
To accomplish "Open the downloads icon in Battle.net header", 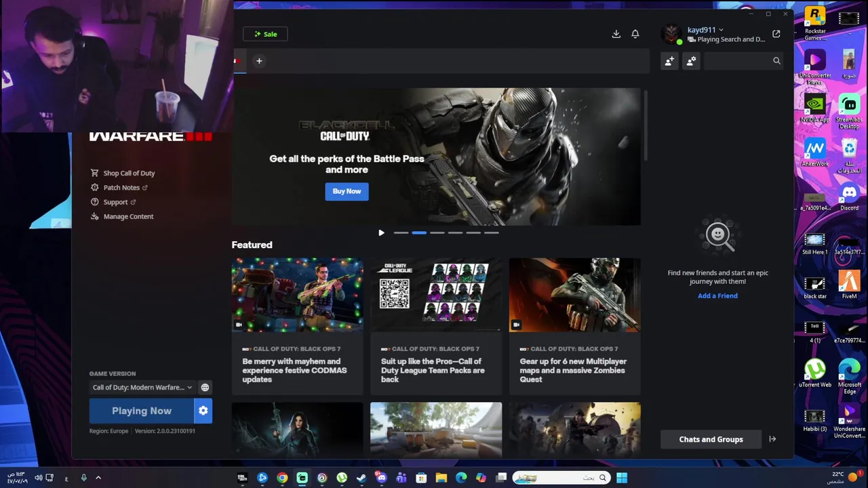I will (x=616, y=34).
